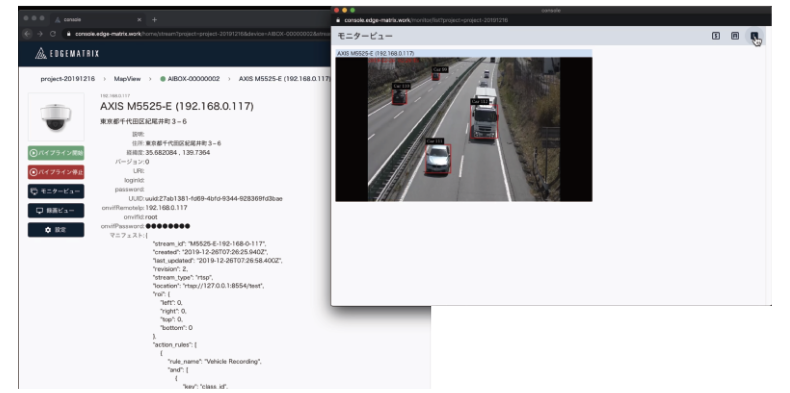Close the console browser tab
The height and width of the screenshot is (393, 790).
[x=140, y=19]
